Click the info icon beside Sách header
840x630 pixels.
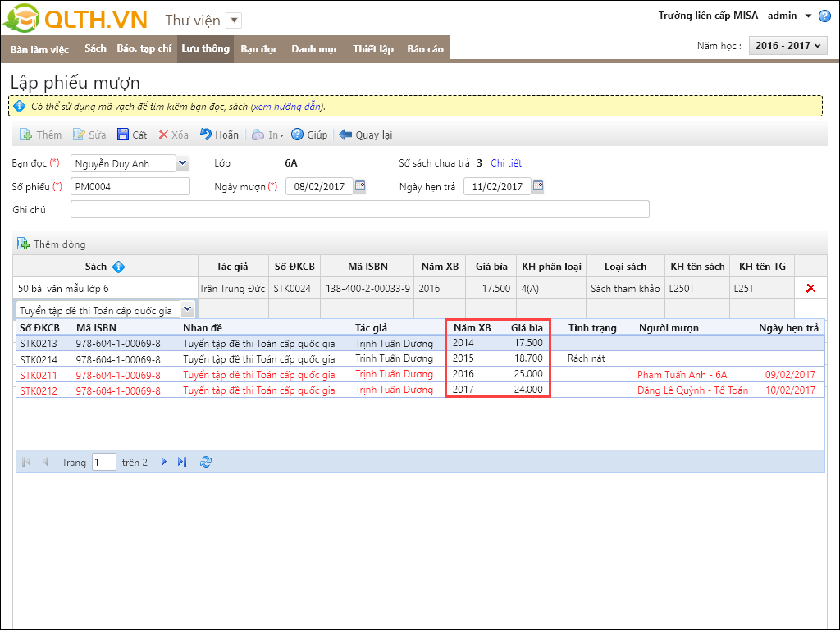pyautogui.click(x=118, y=267)
